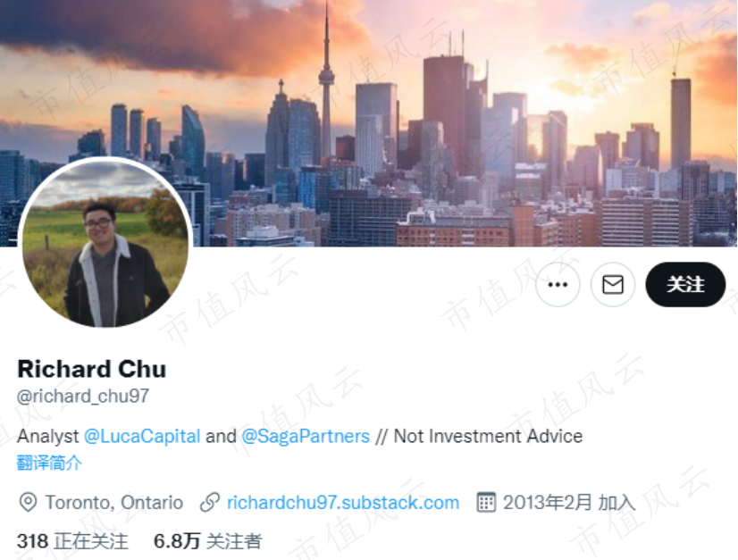This screenshot has height=560, width=738.
Task: Follow Richard Chu with the 关注 button
Action: (x=685, y=285)
